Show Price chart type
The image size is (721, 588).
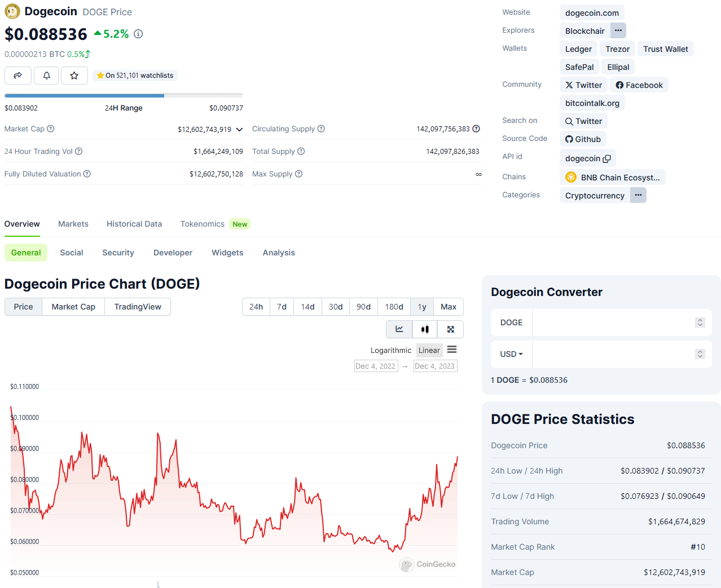click(24, 307)
